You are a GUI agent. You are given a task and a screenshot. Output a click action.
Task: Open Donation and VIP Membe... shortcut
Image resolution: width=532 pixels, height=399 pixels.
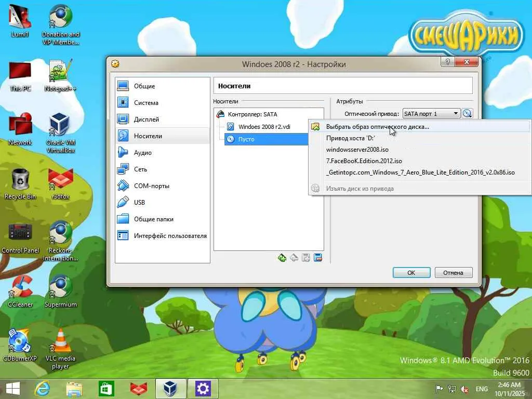[60, 24]
